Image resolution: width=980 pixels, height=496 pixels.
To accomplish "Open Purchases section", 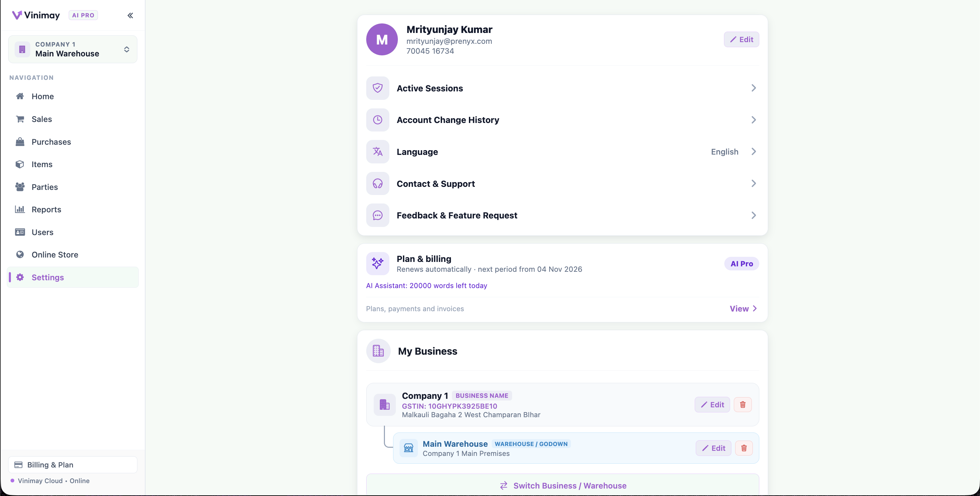I will pos(73,142).
